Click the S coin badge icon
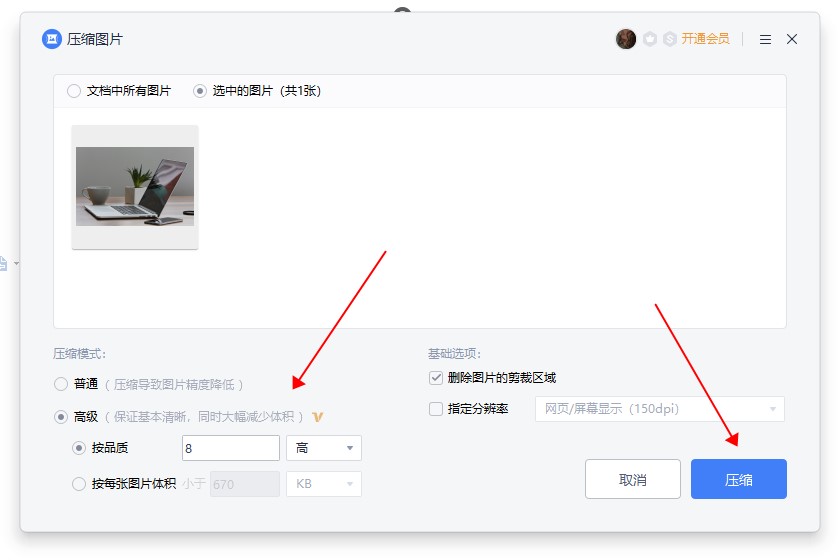The image size is (840, 560). [669, 39]
